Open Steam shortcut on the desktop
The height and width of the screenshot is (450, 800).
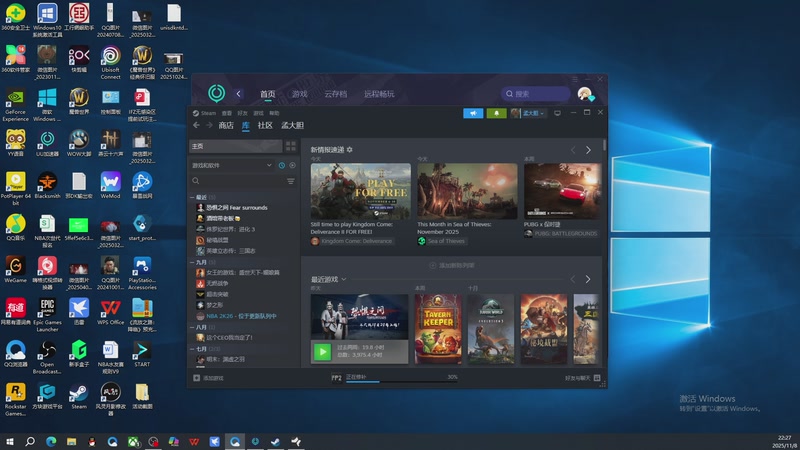coord(79,397)
